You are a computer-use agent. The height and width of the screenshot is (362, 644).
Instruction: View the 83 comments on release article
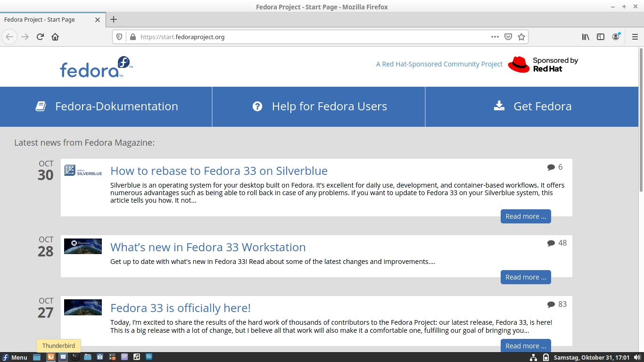(557, 304)
